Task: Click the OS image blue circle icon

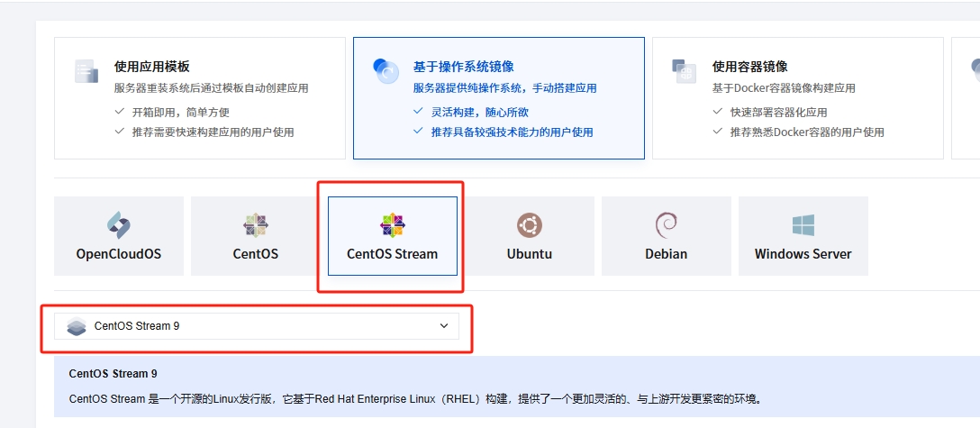Action: [385, 71]
